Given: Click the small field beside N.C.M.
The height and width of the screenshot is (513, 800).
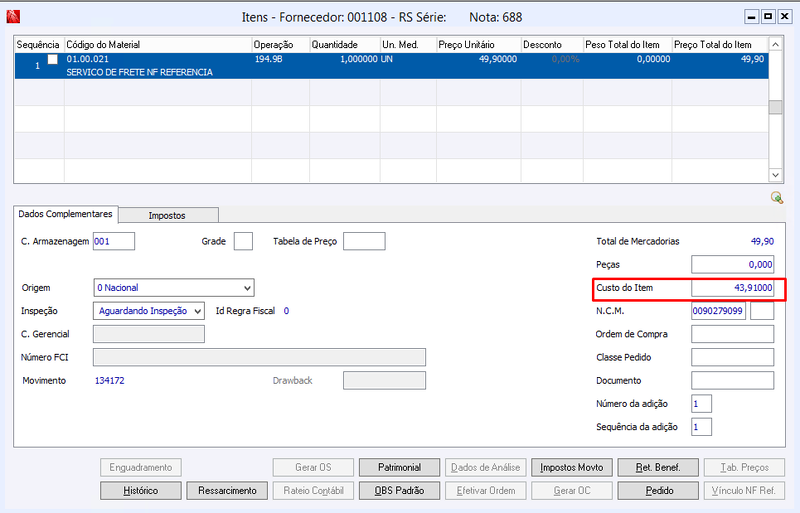Looking at the screenshot, I should tap(762, 311).
